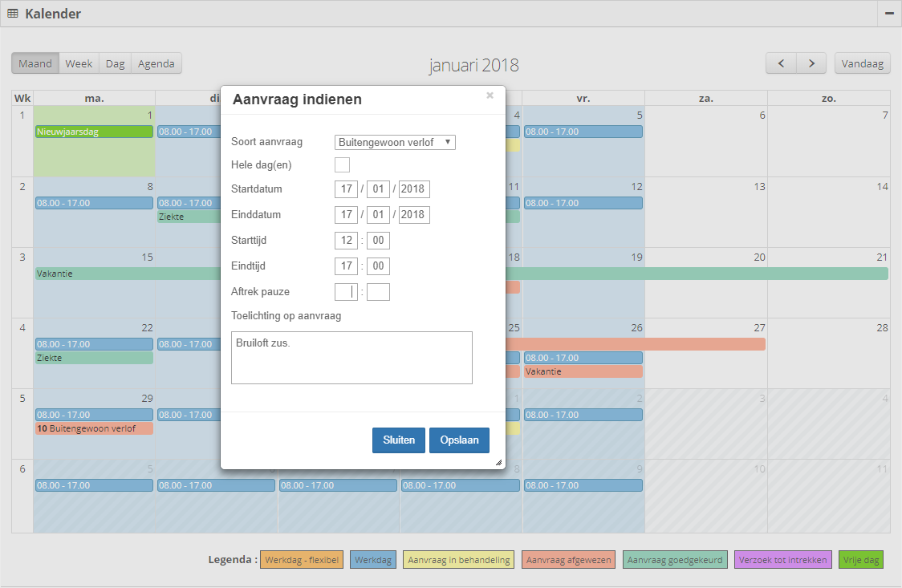
Task: Open the Soort aanvraag dropdown
Action: tap(395, 142)
